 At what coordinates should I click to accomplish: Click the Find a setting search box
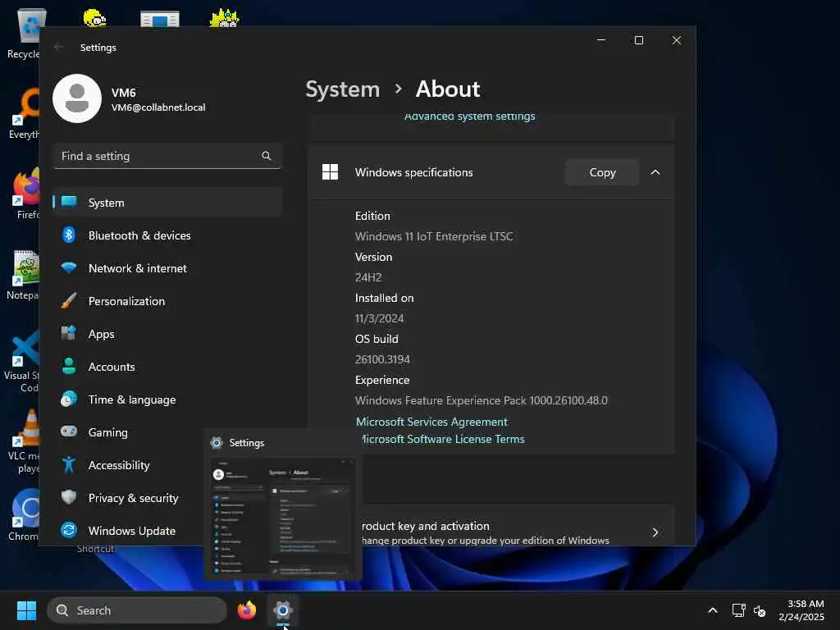[167, 156]
